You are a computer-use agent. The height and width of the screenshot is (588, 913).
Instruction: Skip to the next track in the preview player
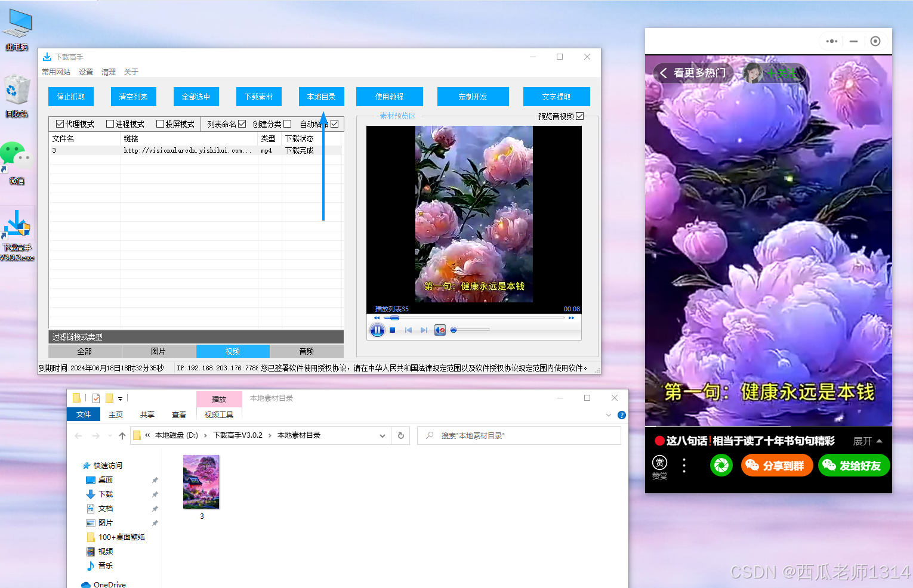pyautogui.click(x=424, y=330)
